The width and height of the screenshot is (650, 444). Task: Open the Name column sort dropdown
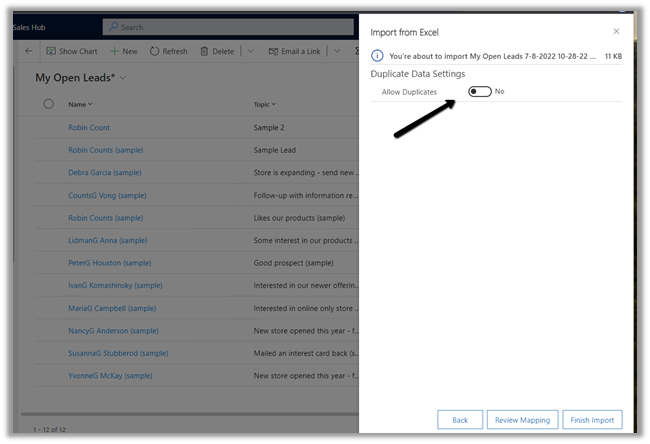(x=90, y=104)
